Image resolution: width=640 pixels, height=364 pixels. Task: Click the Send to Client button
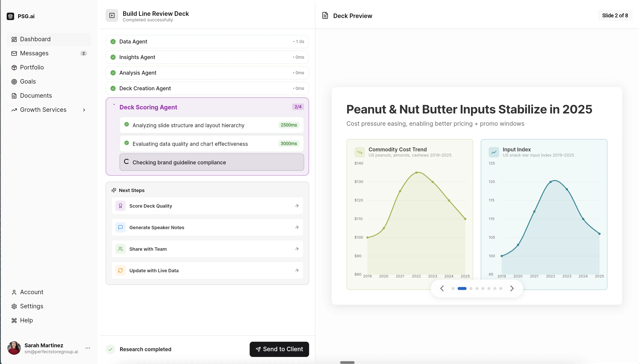click(x=279, y=349)
